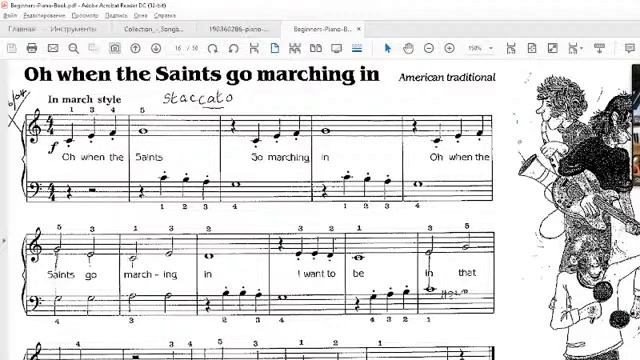Click the musicians illustration on the page

coord(578,216)
